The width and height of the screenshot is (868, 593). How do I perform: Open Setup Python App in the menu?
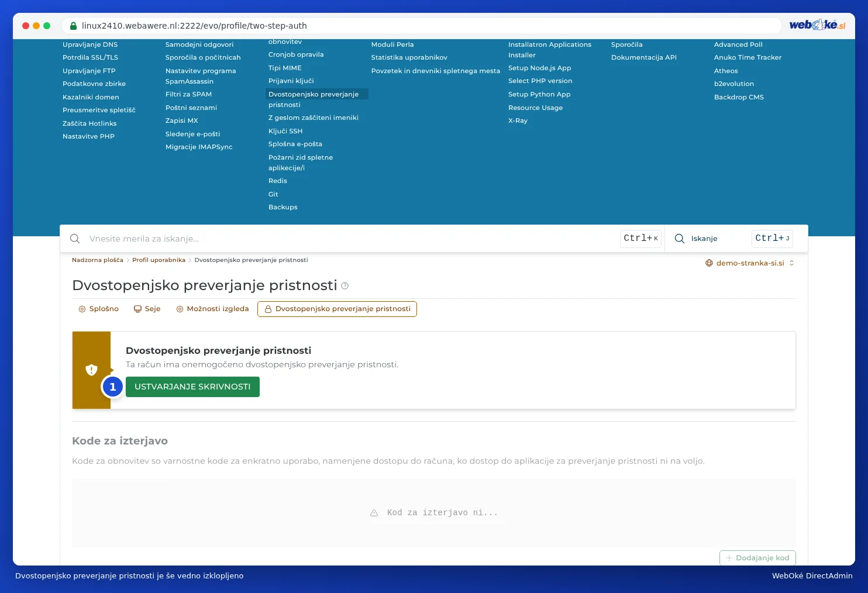[539, 94]
